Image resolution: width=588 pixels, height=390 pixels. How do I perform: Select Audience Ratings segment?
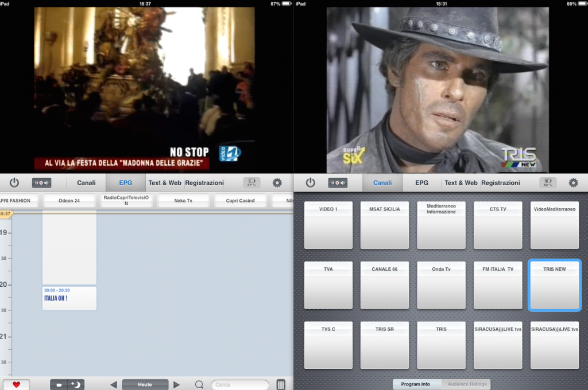(x=467, y=384)
